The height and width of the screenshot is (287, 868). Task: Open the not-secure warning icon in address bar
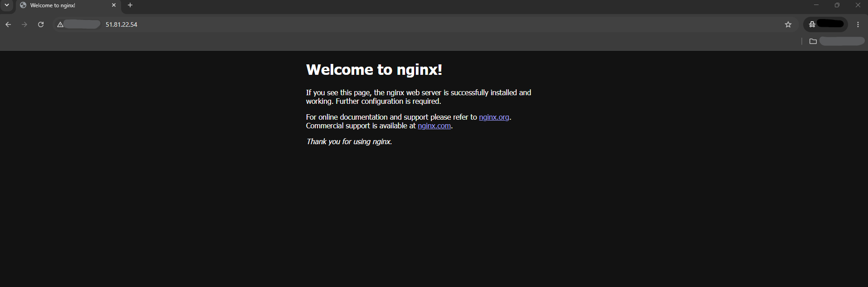click(x=60, y=24)
